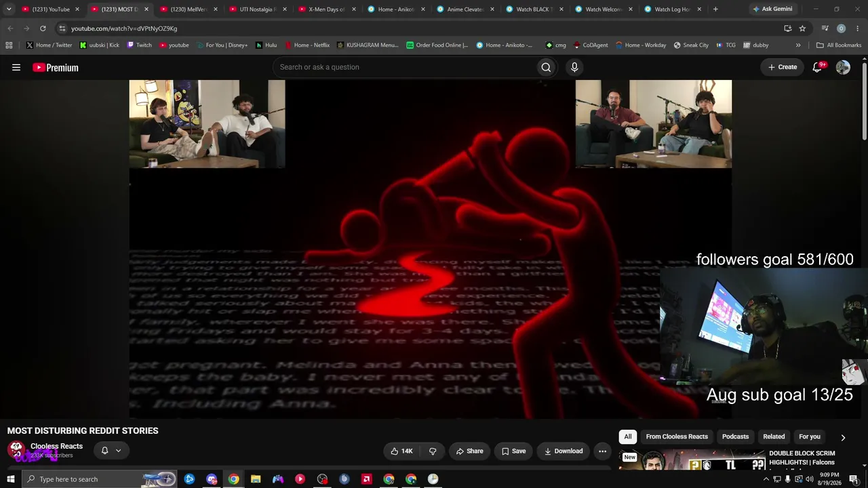Open the account avatar menu
The image size is (868, 488).
(843, 67)
